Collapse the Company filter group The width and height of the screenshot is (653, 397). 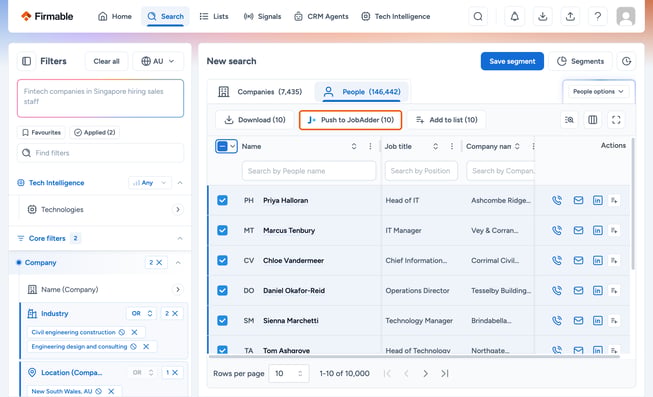[x=178, y=263]
